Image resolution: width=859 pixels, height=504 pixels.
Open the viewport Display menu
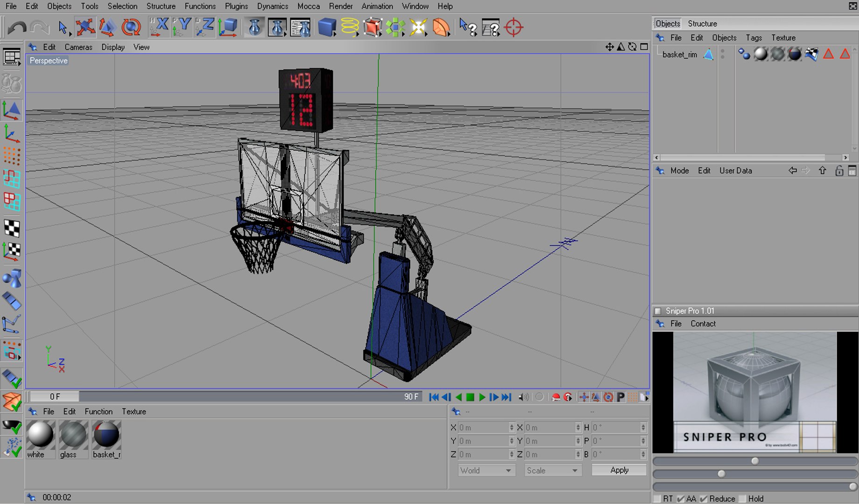pos(113,47)
